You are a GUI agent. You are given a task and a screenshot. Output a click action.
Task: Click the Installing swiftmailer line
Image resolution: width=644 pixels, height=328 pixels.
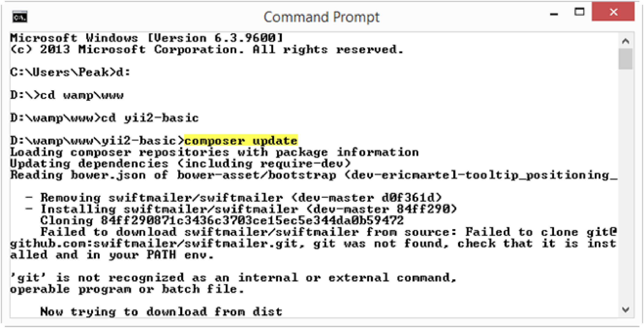241,209
